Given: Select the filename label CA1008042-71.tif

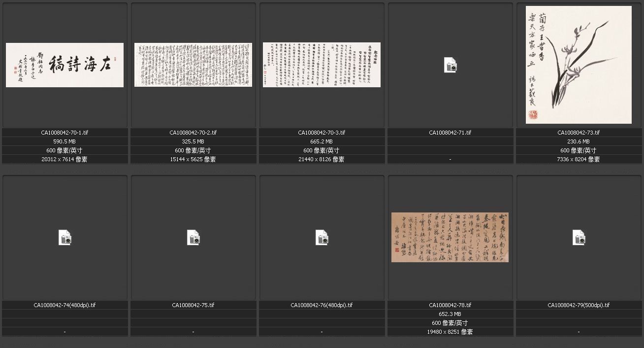Looking at the screenshot, I should [x=450, y=133].
